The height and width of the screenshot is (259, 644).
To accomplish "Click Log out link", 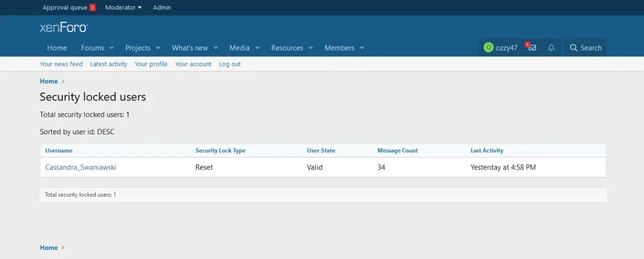I will tap(229, 64).
